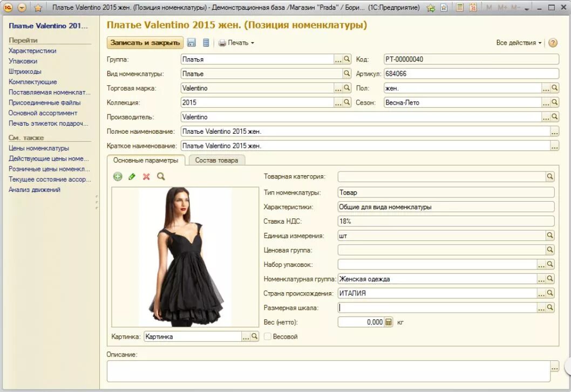Switch to Основные параметры tab

tap(146, 160)
